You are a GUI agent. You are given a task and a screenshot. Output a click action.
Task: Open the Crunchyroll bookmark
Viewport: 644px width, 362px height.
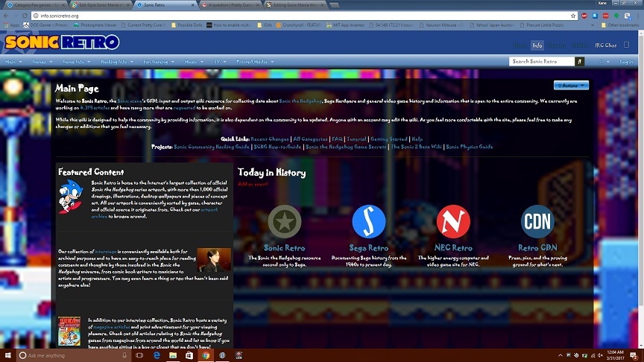[298, 25]
